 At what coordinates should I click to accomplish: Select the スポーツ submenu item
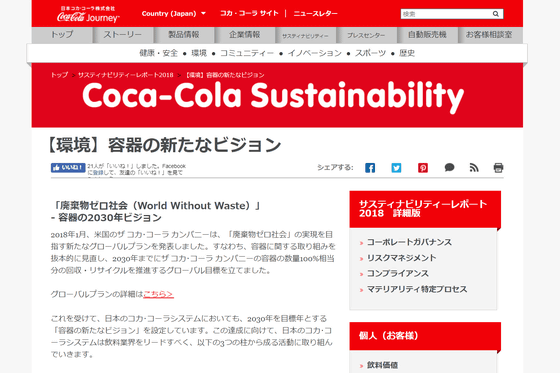[x=370, y=53]
